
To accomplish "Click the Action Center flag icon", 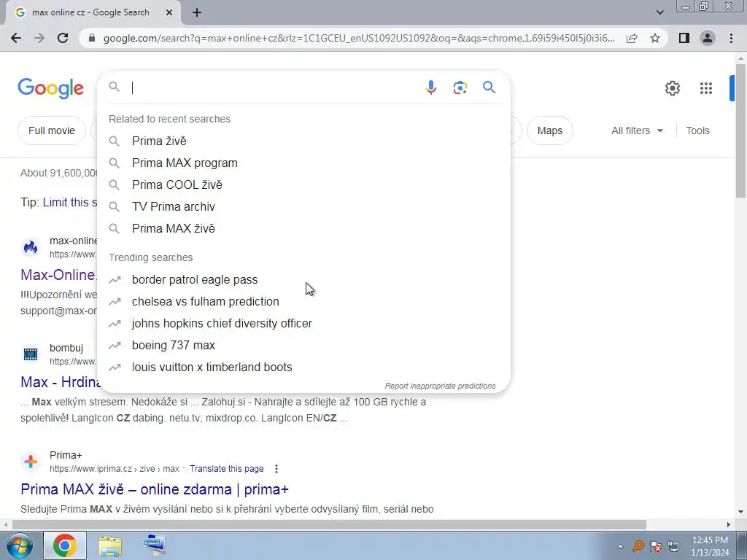I will [x=656, y=546].
